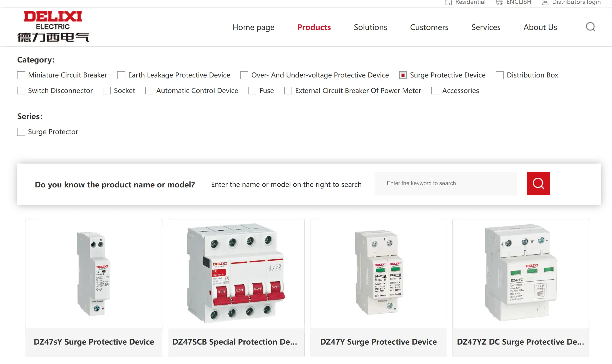Click the red search button
This screenshot has height=364, width=612.
(x=538, y=184)
